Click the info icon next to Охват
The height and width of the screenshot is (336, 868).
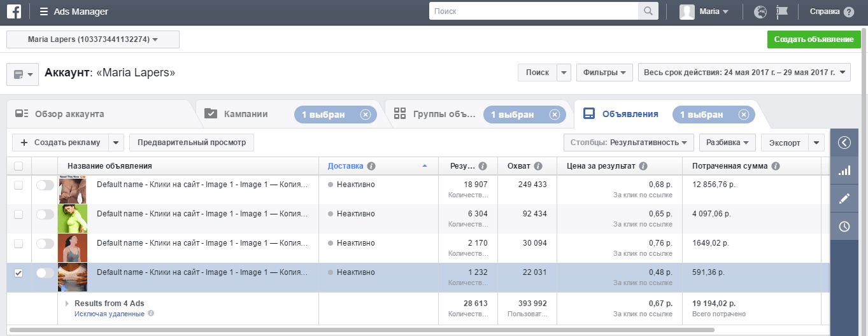(538, 166)
